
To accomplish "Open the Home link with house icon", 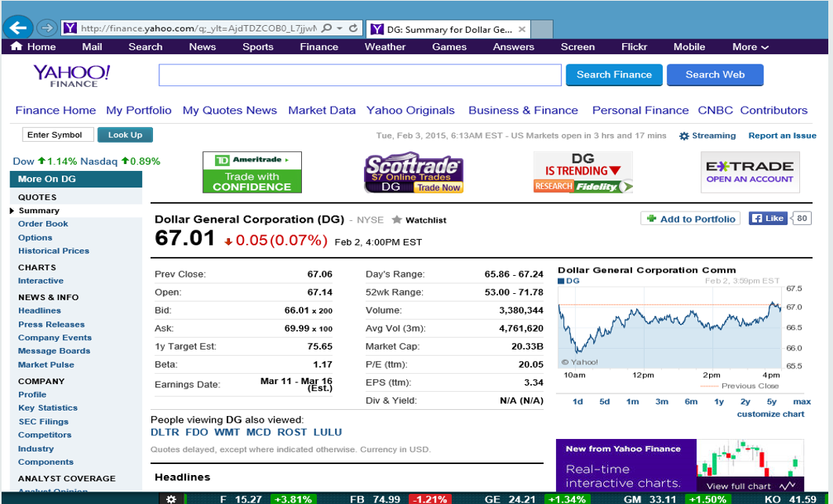I will click(x=33, y=47).
